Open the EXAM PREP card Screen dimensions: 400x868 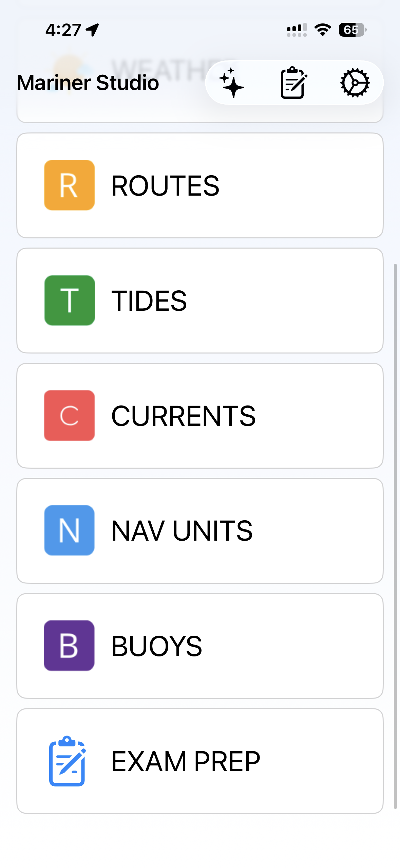(200, 761)
